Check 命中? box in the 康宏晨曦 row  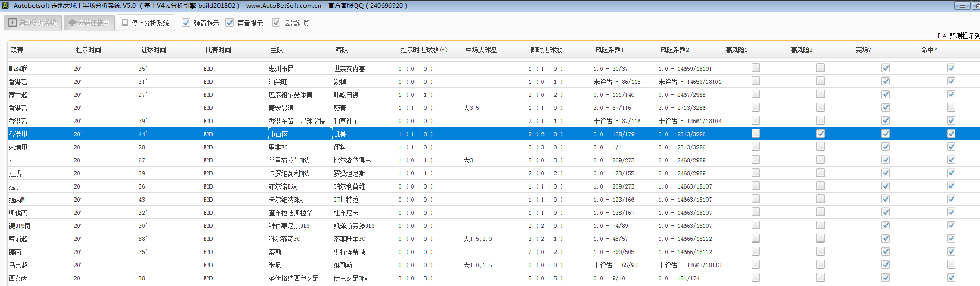click(x=951, y=107)
